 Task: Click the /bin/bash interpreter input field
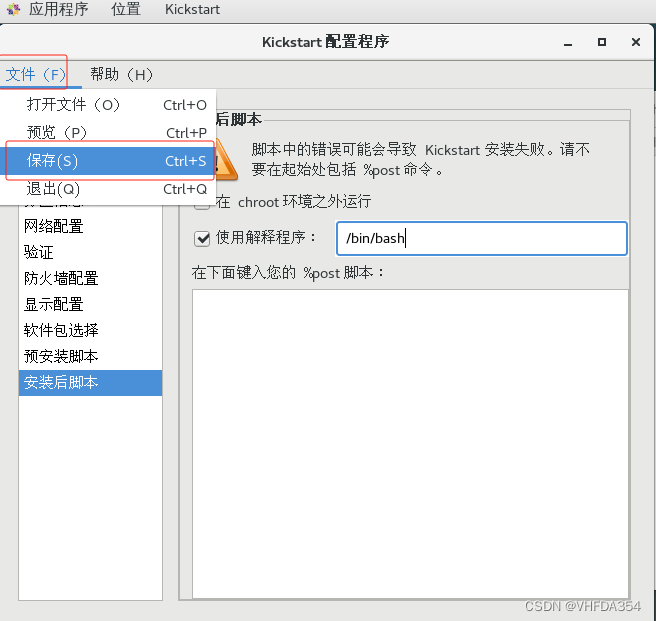pos(482,239)
